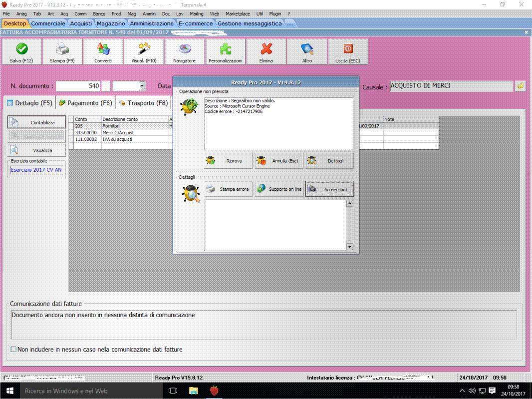Close the fattura document panel X
The width and height of the screenshot is (532, 399).
point(526,32)
